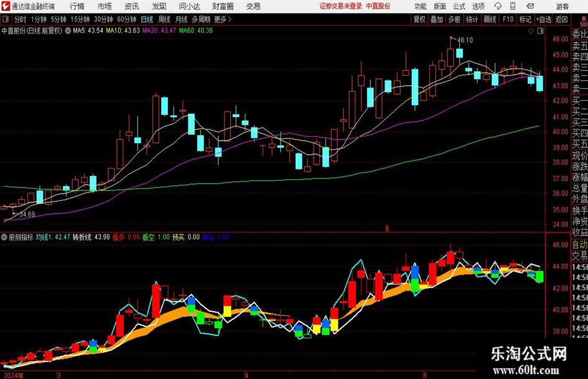This screenshot has width=588, height=379.
Task: Click the 叠加 overlay button
Action: (437, 19)
